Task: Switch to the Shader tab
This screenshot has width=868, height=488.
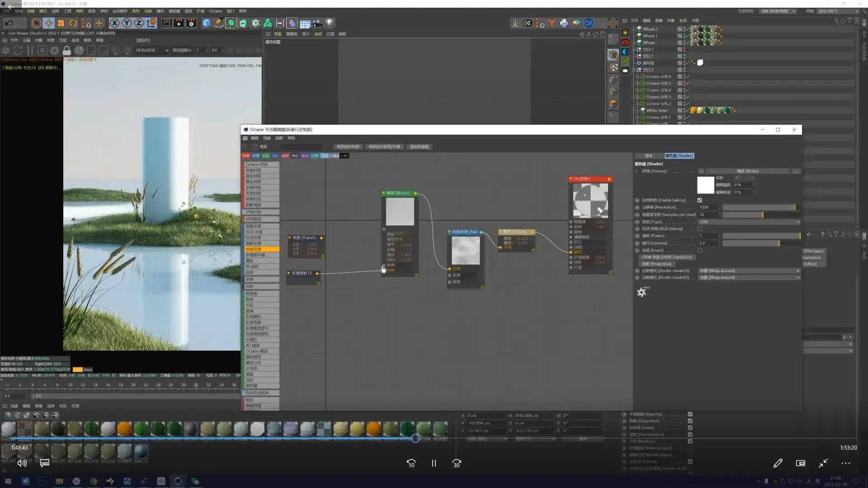Action: [679, 155]
